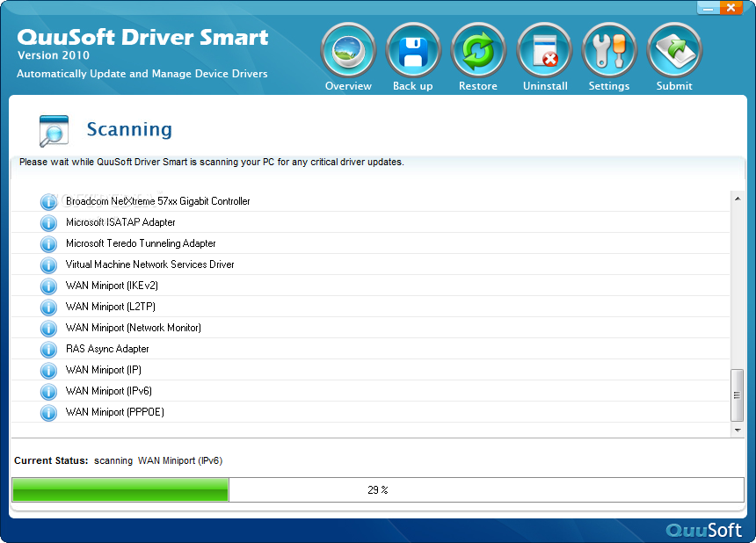Click the Back up floppy disk icon

413,51
